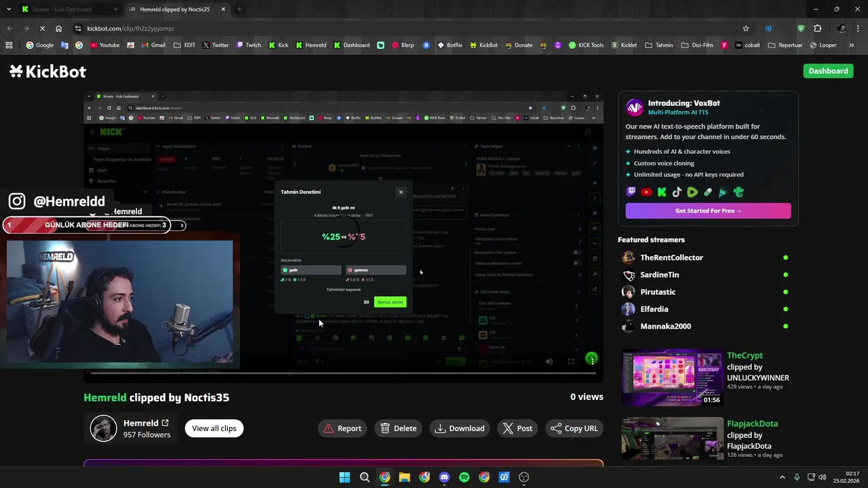
Task: Click the KickBot logo
Action: [47, 71]
